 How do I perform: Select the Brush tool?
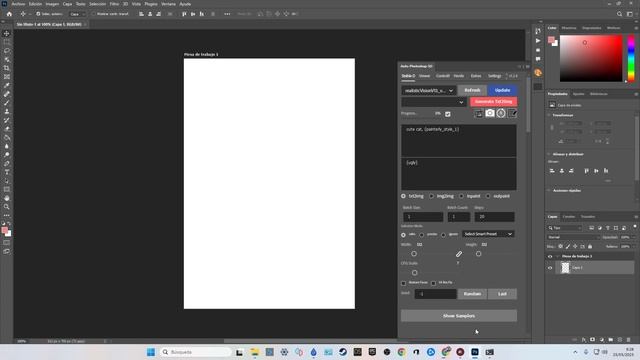(7, 102)
